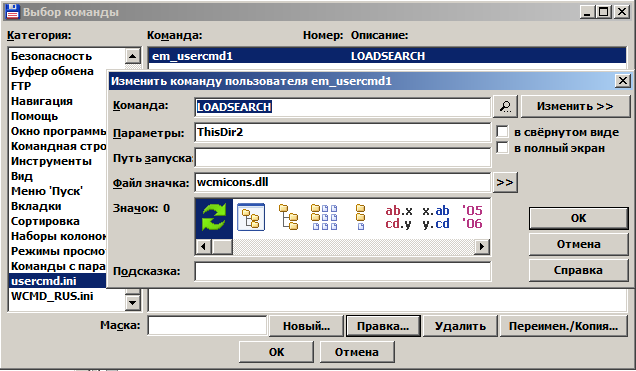Viewport: 636px width, 371px height.
Task: Click 'Переимен./Копия...' button
Action: [x=563, y=326]
